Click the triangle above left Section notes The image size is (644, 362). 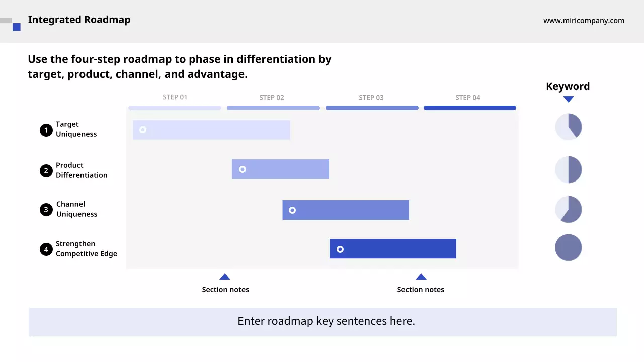(x=225, y=277)
